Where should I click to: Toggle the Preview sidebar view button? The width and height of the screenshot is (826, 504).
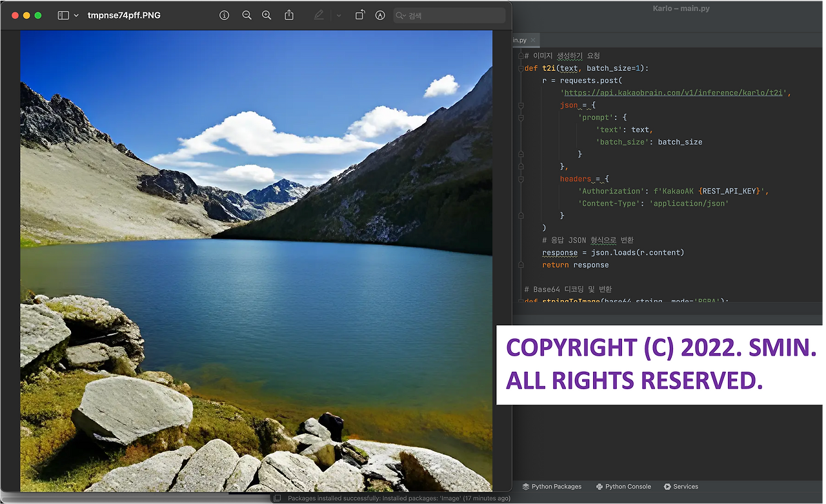tap(63, 15)
